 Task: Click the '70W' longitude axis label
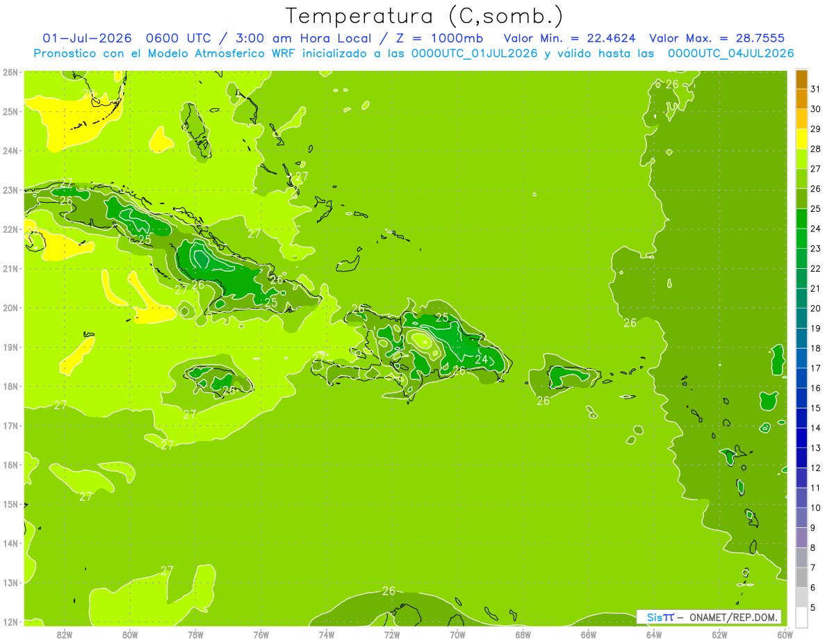click(x=457, y=634)
